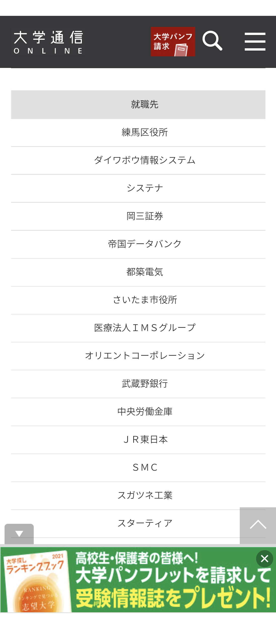The width and height of the screenshot is (276, 644).
Task: Open the hamburger menu
Action: tap(255, 42)
